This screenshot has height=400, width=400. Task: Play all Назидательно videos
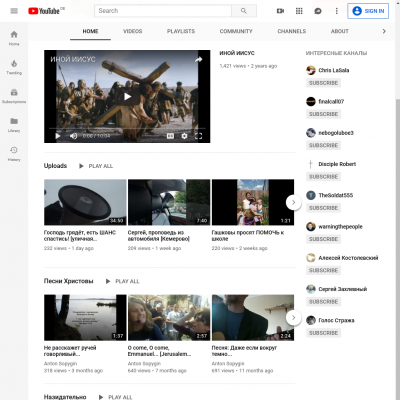point(116,397)
